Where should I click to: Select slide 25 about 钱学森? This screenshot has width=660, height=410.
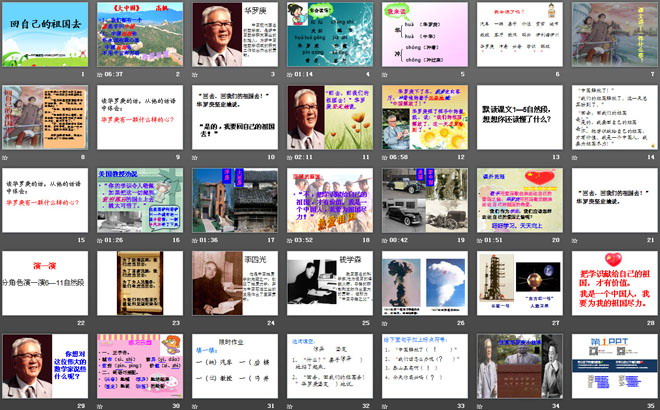tap(328, 283)
